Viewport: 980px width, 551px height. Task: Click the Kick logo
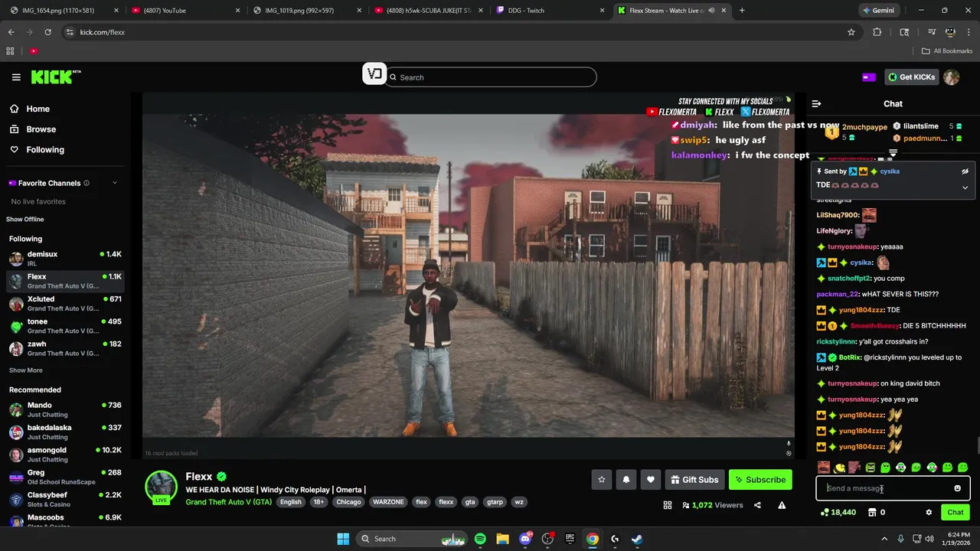click(56, 77)
